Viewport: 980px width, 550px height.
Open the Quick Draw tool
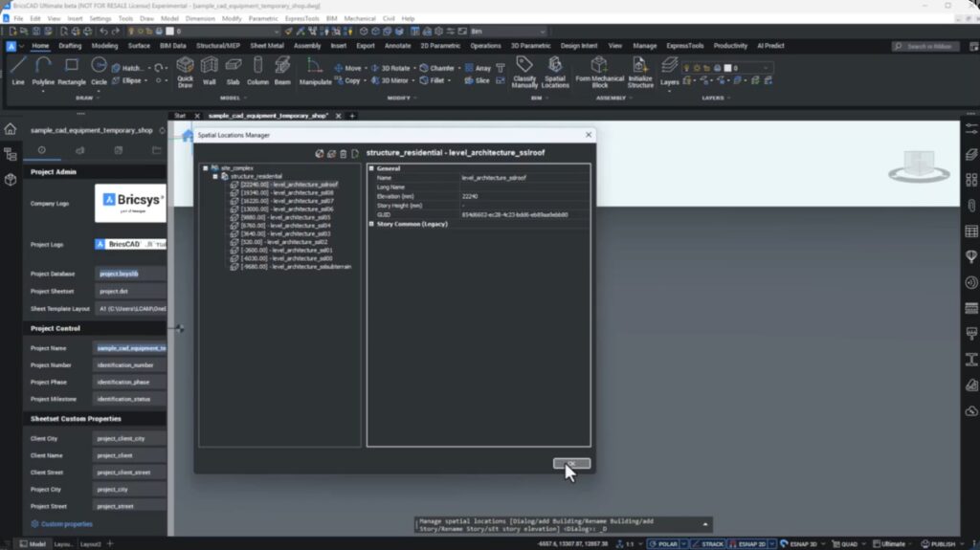(185, 72)
